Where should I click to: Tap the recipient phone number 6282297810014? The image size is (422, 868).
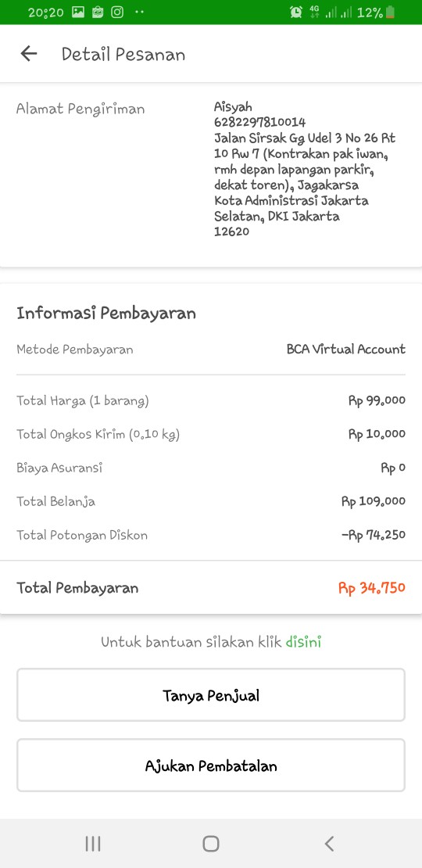(x=260, y=122)
